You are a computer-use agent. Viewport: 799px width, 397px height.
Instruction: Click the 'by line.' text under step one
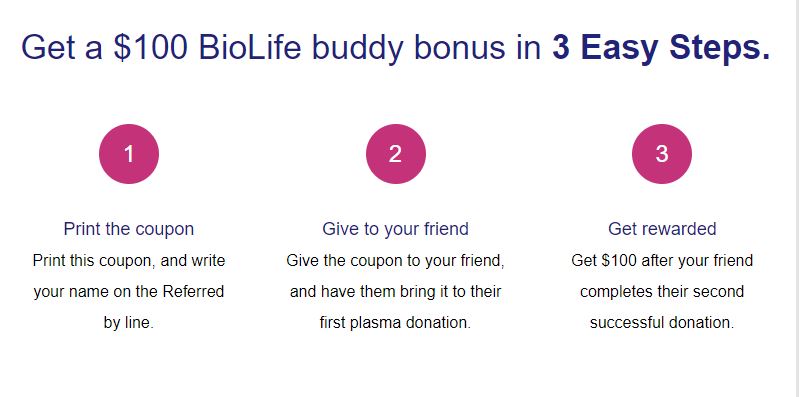(128, 323)
